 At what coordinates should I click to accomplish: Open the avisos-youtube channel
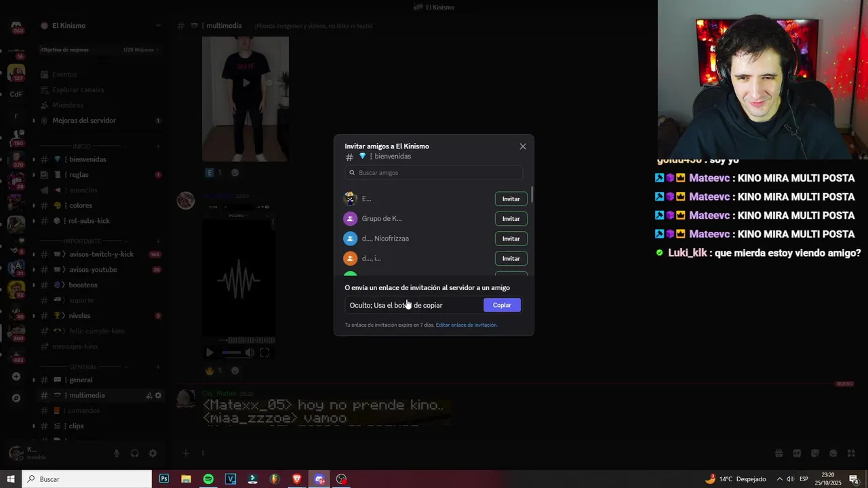tap(100, 270)
